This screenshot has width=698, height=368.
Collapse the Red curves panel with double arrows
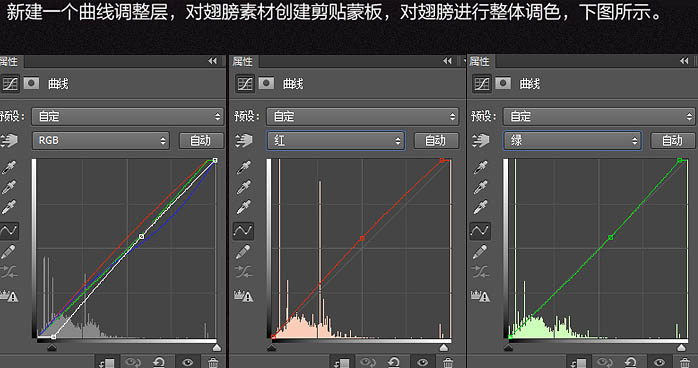(447, 61)
